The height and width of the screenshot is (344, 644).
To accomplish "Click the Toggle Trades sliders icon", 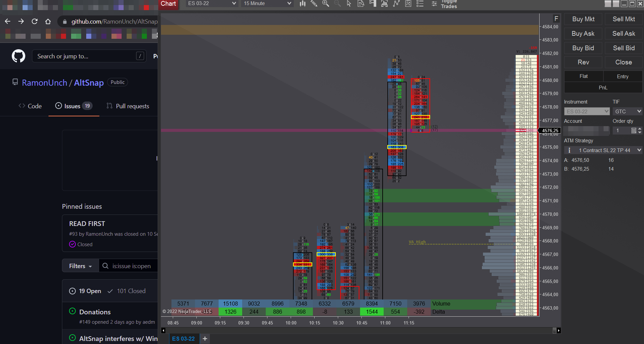I will point(434,4).
